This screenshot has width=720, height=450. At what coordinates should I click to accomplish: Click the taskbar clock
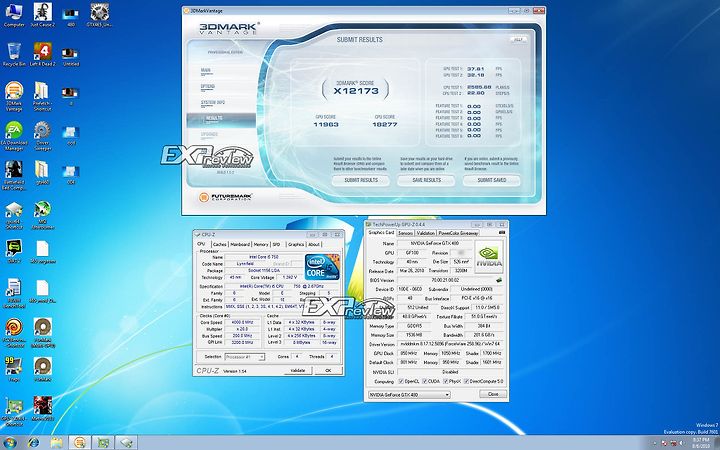point(701,443)
